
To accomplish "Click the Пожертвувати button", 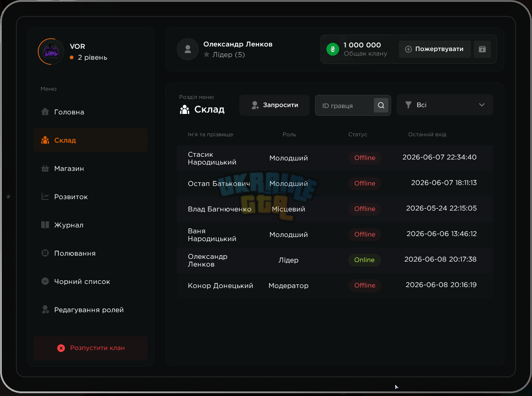I will tap(434, 49).
